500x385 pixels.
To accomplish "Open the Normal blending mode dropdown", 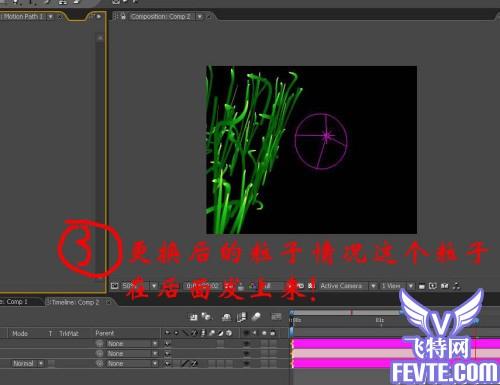I will [x=28, y=363].
